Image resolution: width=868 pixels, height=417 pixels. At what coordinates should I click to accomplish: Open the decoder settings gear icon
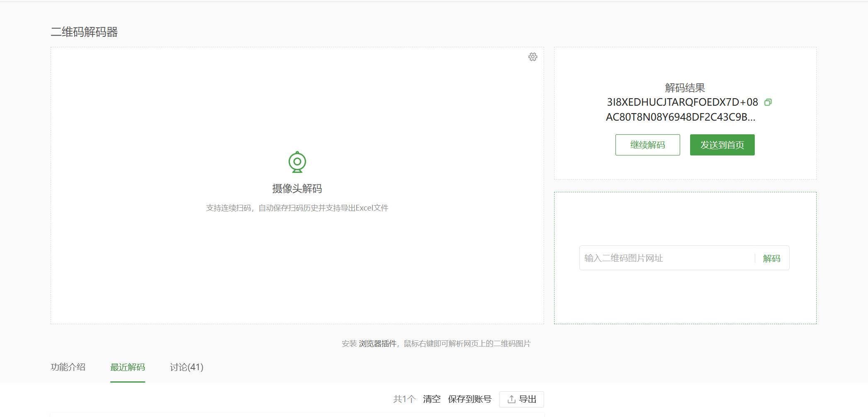[532, 57]
